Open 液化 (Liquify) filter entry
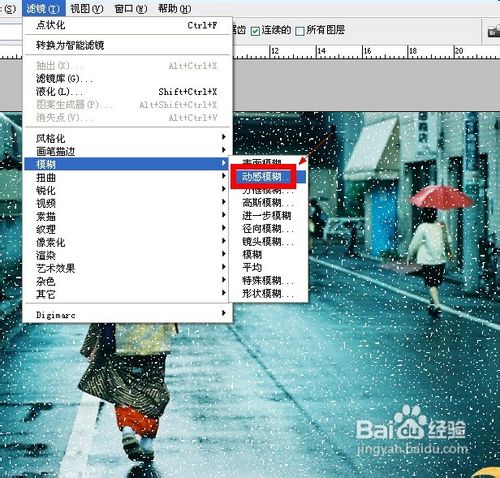Viewport: 500px width, 478px height. 127,92
